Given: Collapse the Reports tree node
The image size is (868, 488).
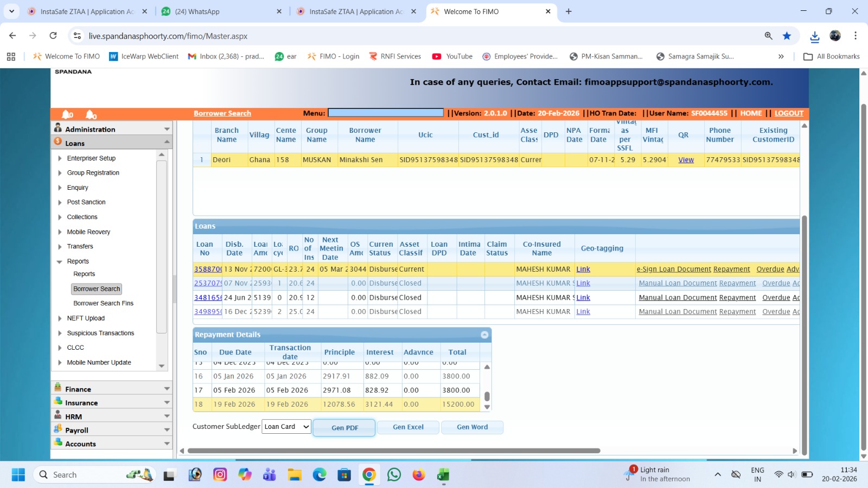Looking at the screenshot, I should [x=60, y=261].
